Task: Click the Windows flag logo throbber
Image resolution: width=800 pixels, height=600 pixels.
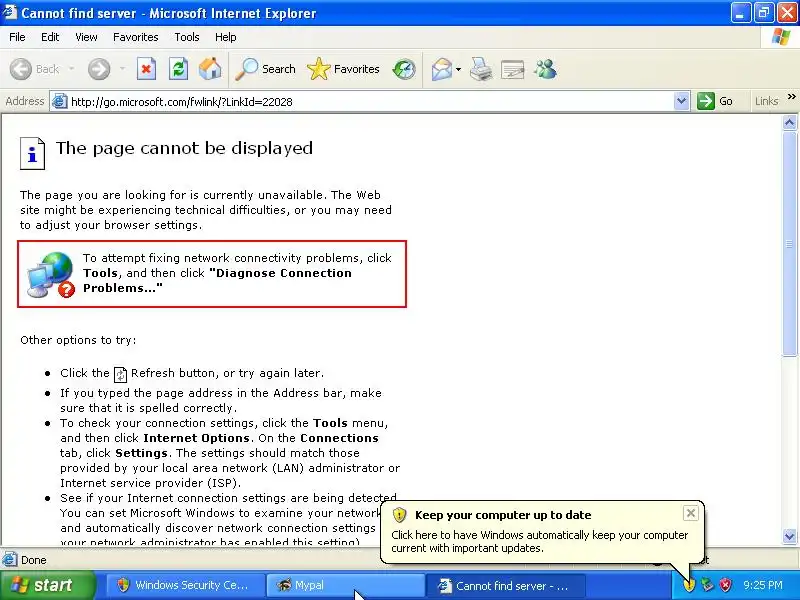Action: coord(781,37)
